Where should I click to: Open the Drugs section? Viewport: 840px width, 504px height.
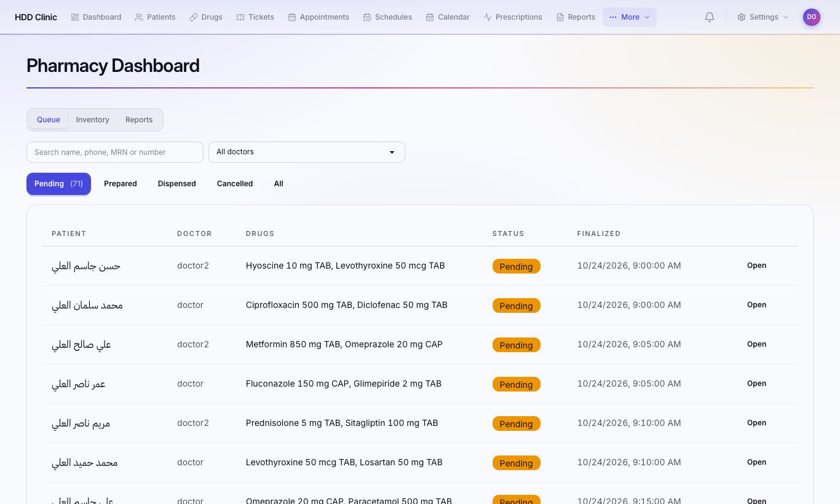(x=206, y=17)
